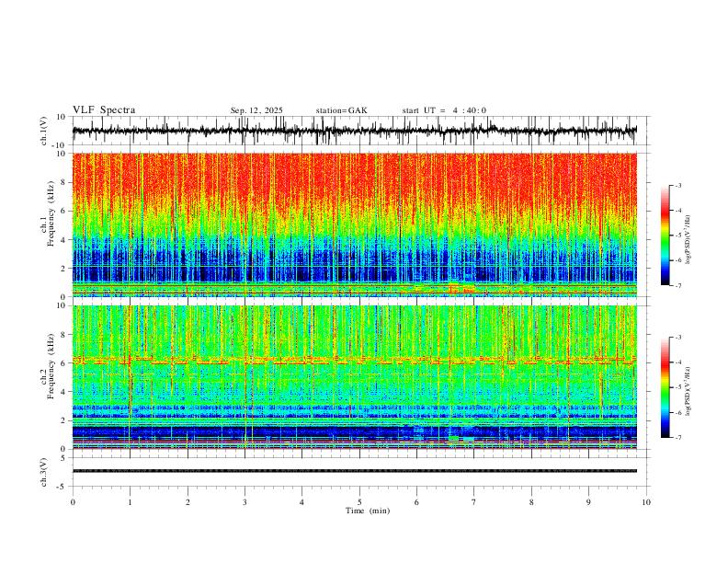Viewport: 728px width, 563px height.
Task: Click the time axis tick label '3'
Action: pyautogui.click(x=245, y=502)
